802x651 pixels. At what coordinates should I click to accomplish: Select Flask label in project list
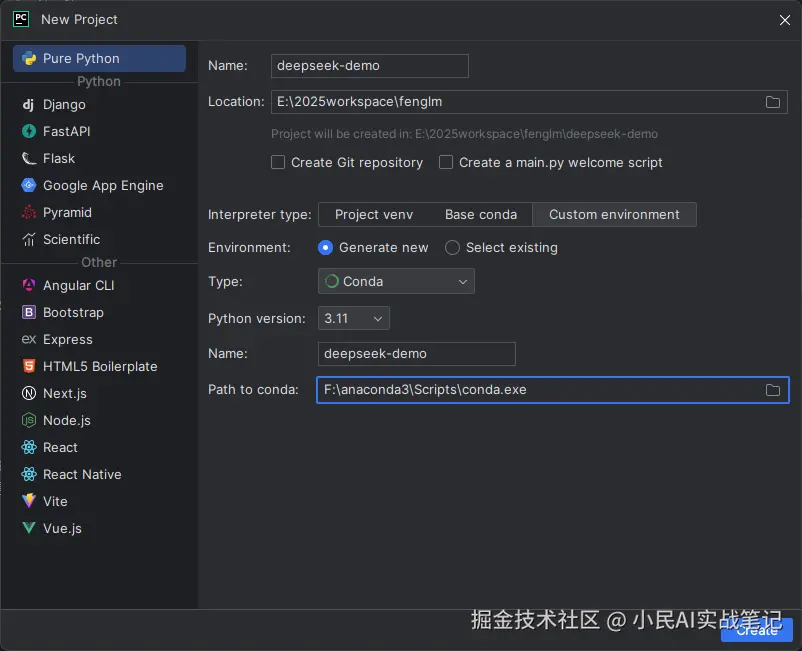coord(59,159)
